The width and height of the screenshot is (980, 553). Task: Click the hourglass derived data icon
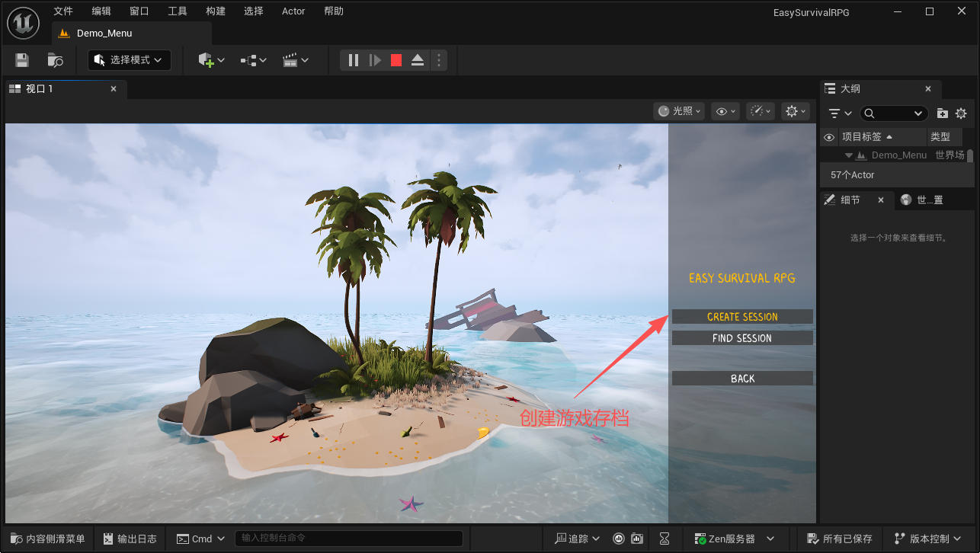pyautogui.click(x=665, y=539)
